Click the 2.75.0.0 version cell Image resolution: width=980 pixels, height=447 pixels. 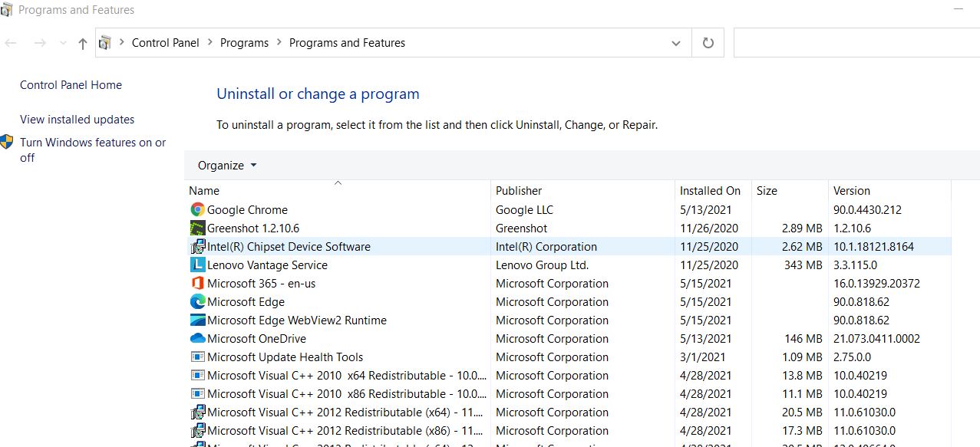click(x=852, y=357)
